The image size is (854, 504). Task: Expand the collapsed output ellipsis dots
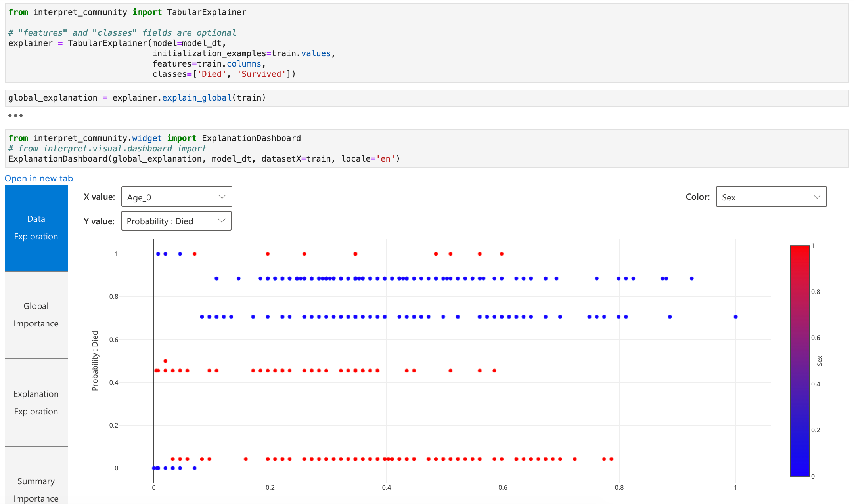coord(15,116)
